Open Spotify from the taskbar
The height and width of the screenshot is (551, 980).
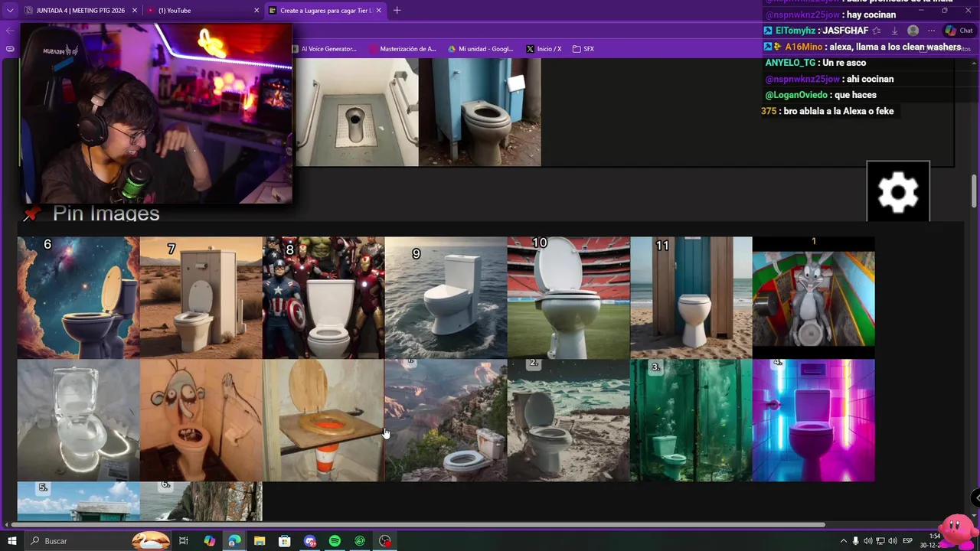click(x=335, y=541)
